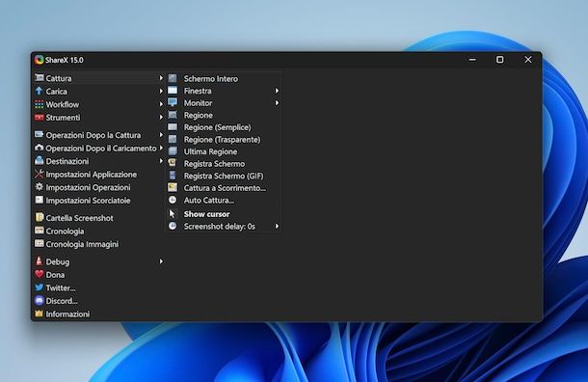This screenshot has width=588, height=382.
Task: Click the Impostazioni Scorciatoie keyboard icon
Action: pyautogui.click(x=39, y=200)
